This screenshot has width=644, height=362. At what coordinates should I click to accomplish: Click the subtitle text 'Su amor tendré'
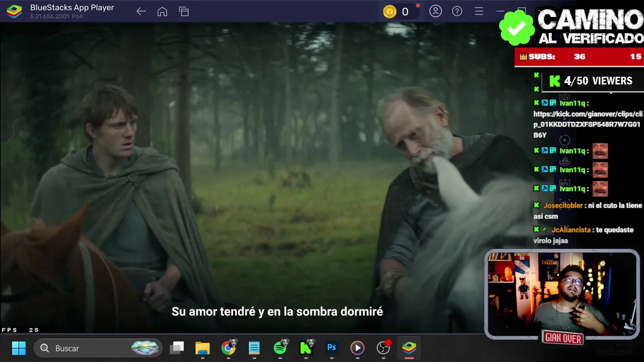213,312
